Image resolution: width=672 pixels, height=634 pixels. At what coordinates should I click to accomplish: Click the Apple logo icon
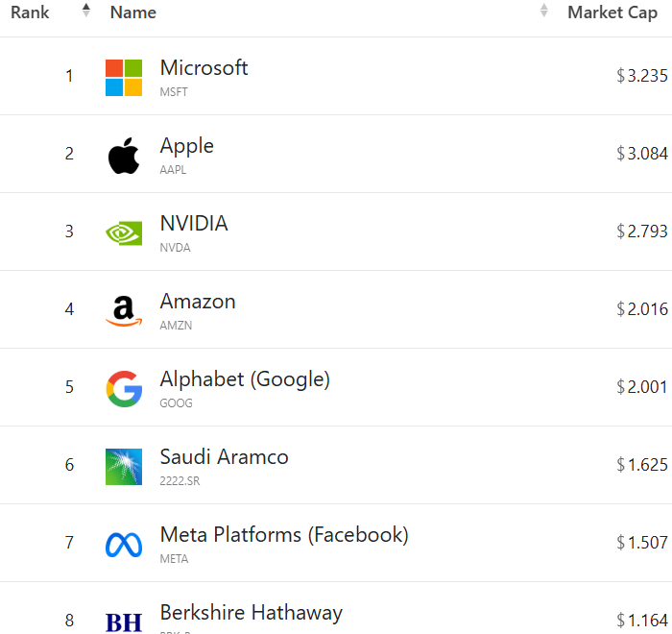click(x=124, y=156)
